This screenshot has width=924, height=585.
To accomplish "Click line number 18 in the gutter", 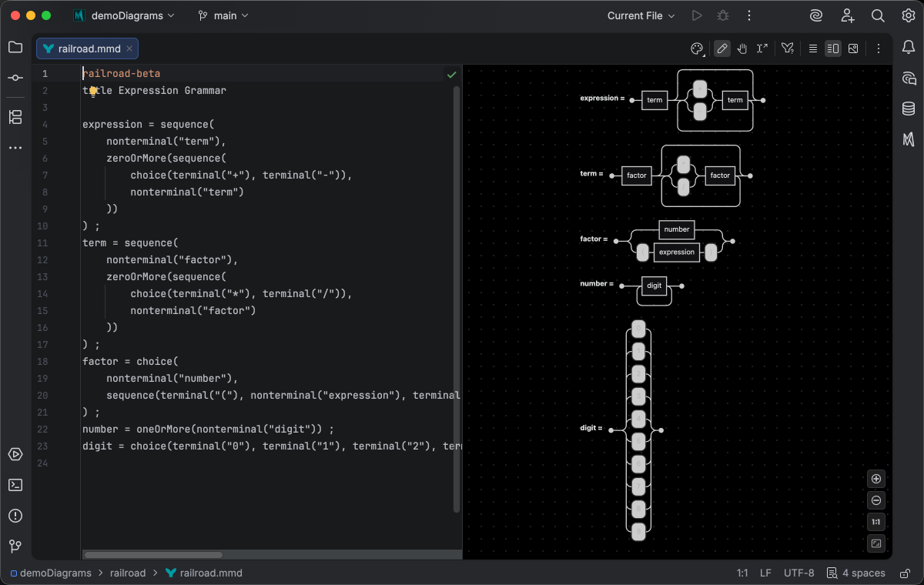I will tap(42, 362).
